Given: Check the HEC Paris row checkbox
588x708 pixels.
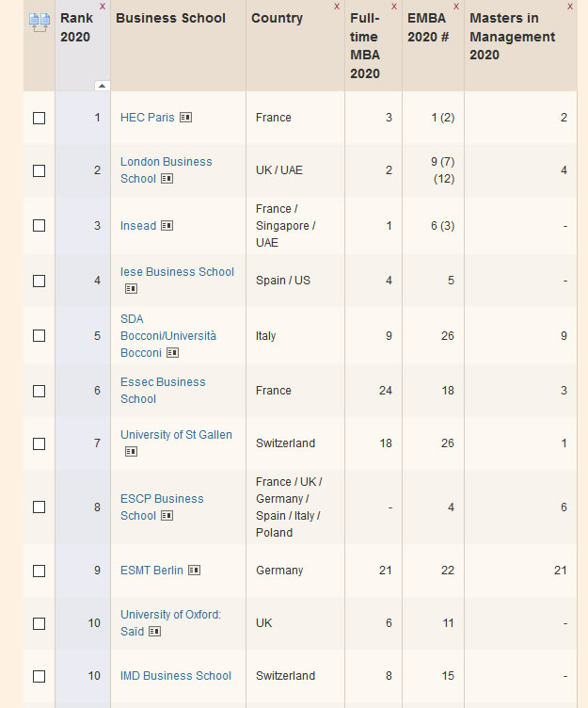Looking at the screenshot, I should click(40, 119).
